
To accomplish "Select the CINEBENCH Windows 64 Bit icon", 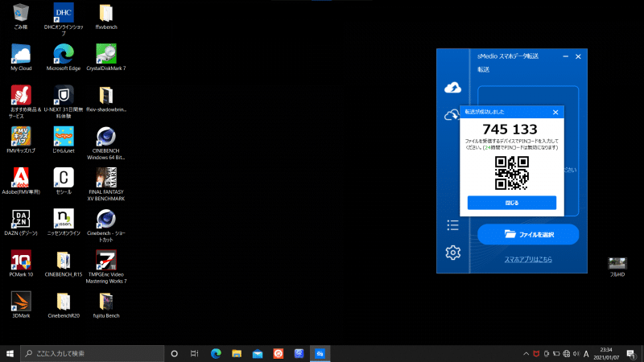I will pos(106,143).
